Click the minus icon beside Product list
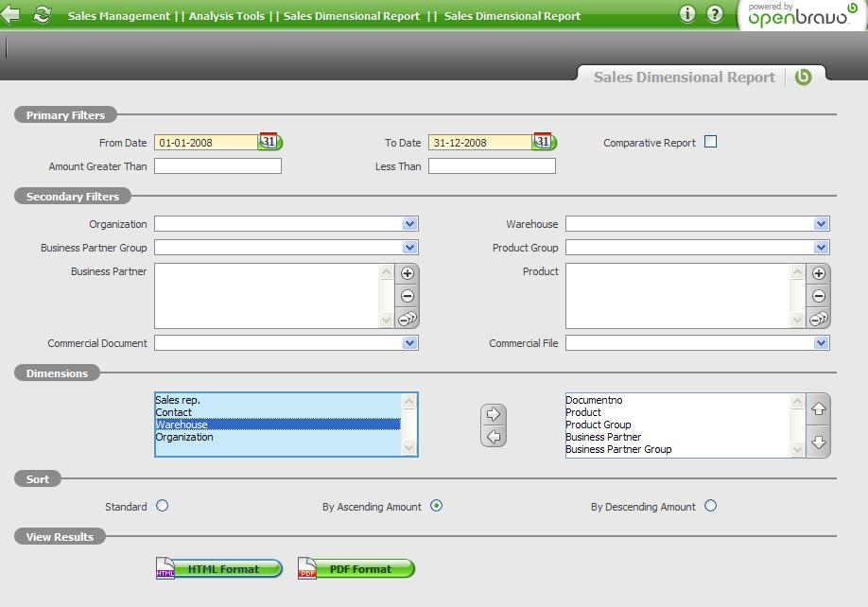This screenshot has height=607, width=868. point(819,296)
